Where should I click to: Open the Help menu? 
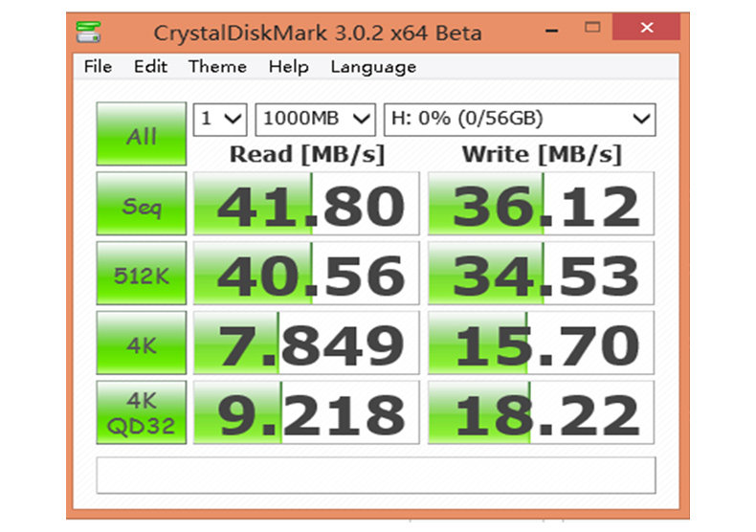click(x=288, y=67)
